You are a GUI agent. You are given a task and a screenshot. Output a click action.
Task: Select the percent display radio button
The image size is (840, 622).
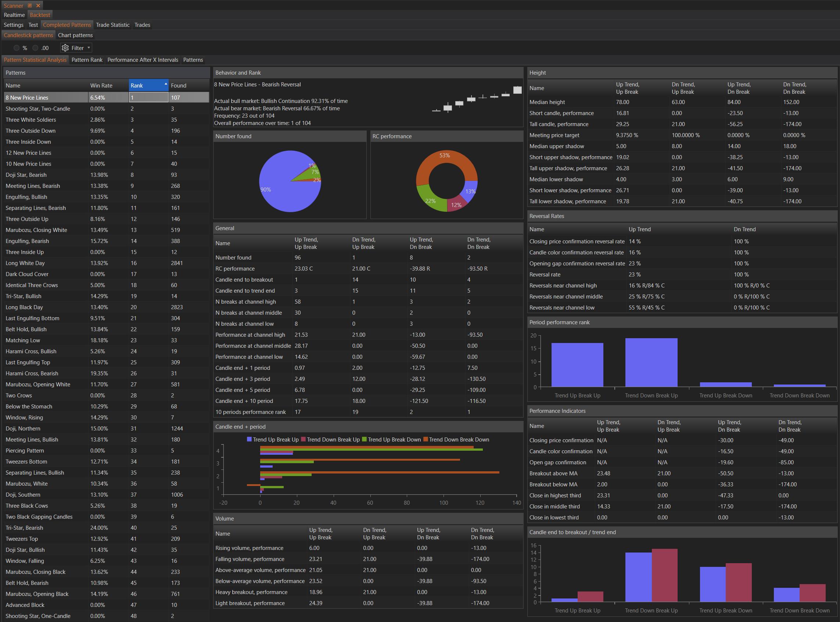tap(17, 48)
